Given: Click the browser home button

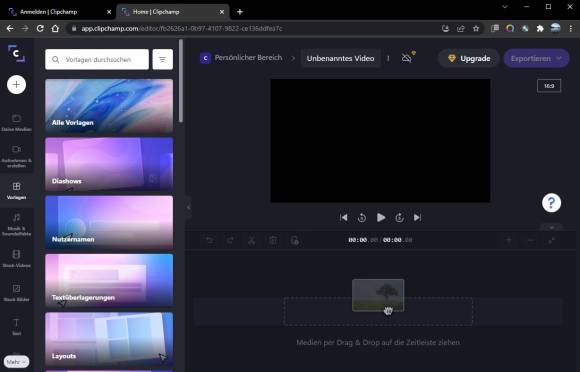Looking at the screenshot, I should [55, 28].
